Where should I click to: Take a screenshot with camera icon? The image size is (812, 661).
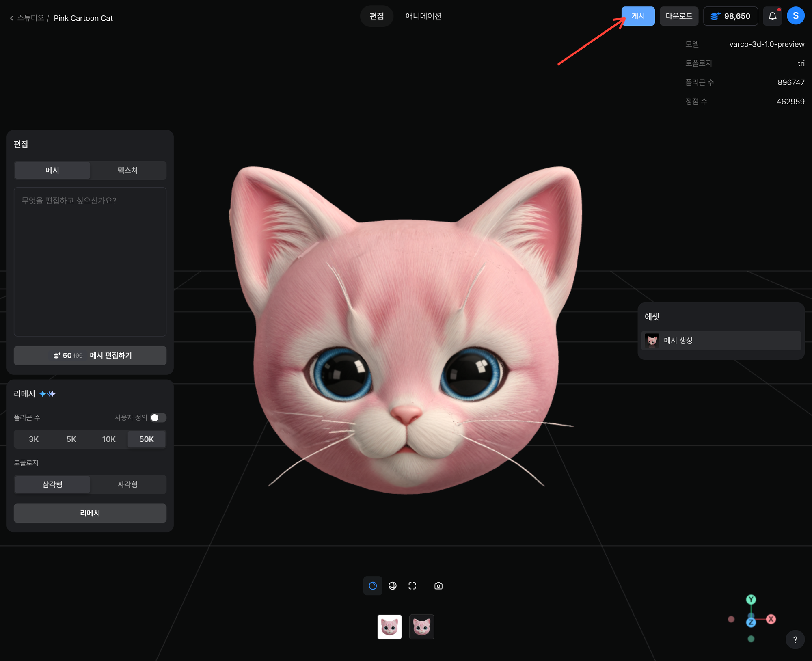[x=438, y=586]
